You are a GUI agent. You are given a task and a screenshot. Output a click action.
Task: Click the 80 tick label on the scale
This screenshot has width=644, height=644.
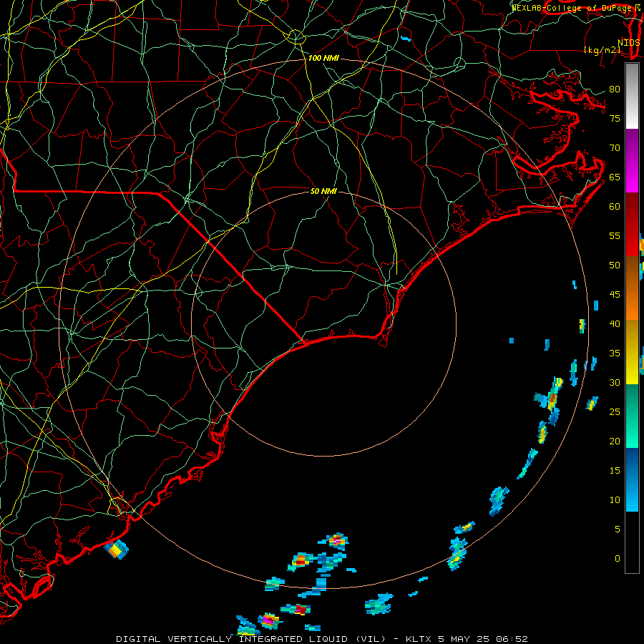click(x=615, y=89)
